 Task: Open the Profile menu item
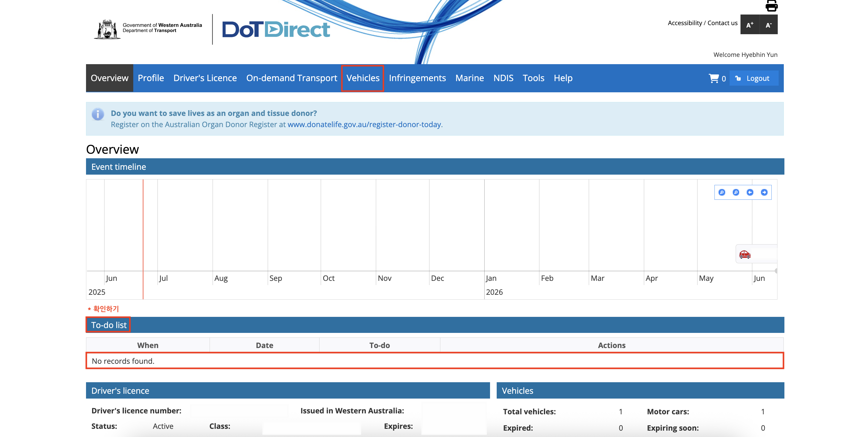click(x=151, y=78)
